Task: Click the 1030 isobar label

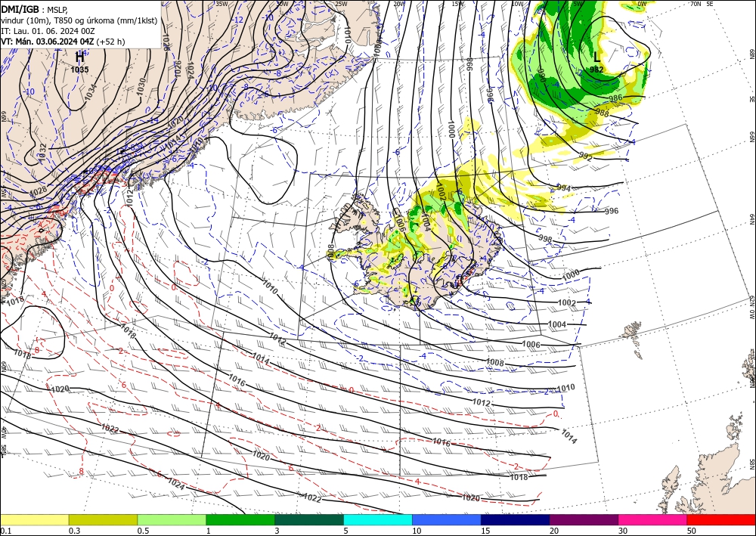Action: 141,85
